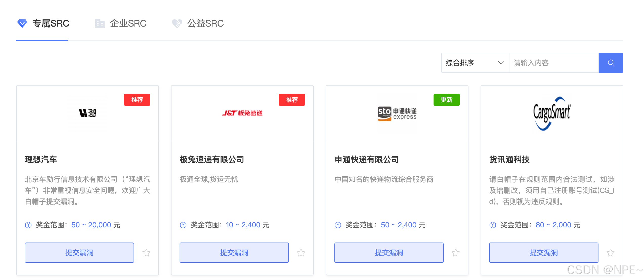Submit a vulnerability for 申通快递有限公司
644x280 pixels.
coord(389,253)
